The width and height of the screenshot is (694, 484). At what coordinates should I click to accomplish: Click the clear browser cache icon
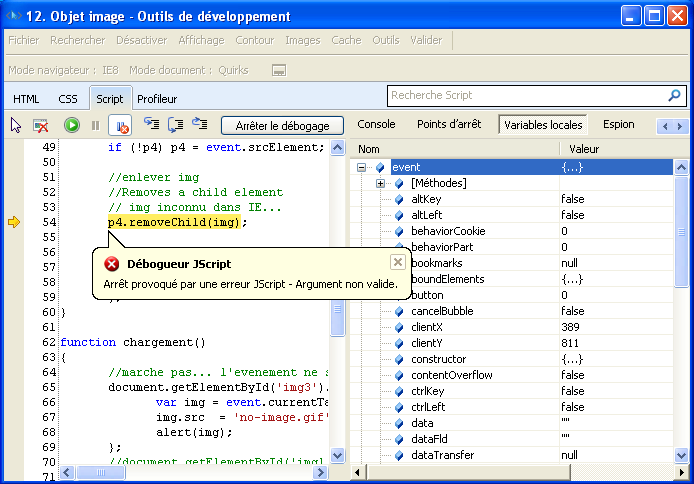pyautogui.click(x=41, y=126)
